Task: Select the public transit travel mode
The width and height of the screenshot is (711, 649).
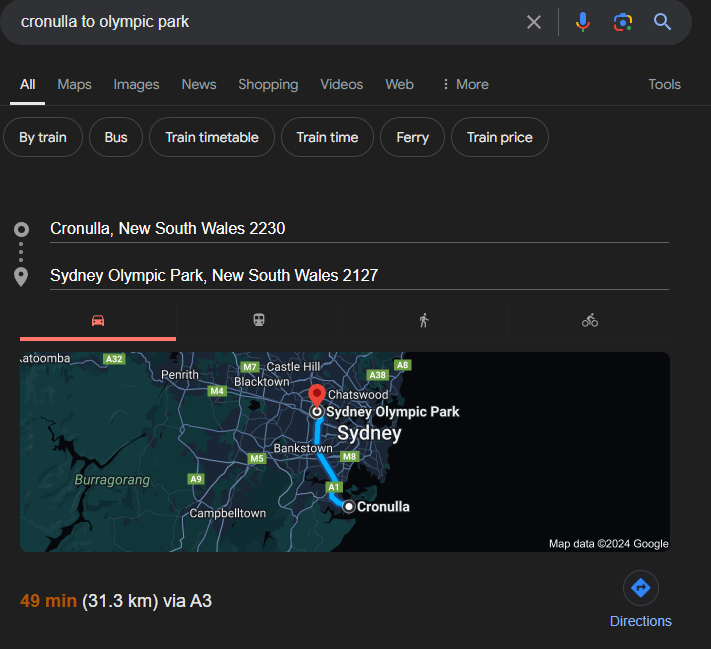Action: pos(259,321)
